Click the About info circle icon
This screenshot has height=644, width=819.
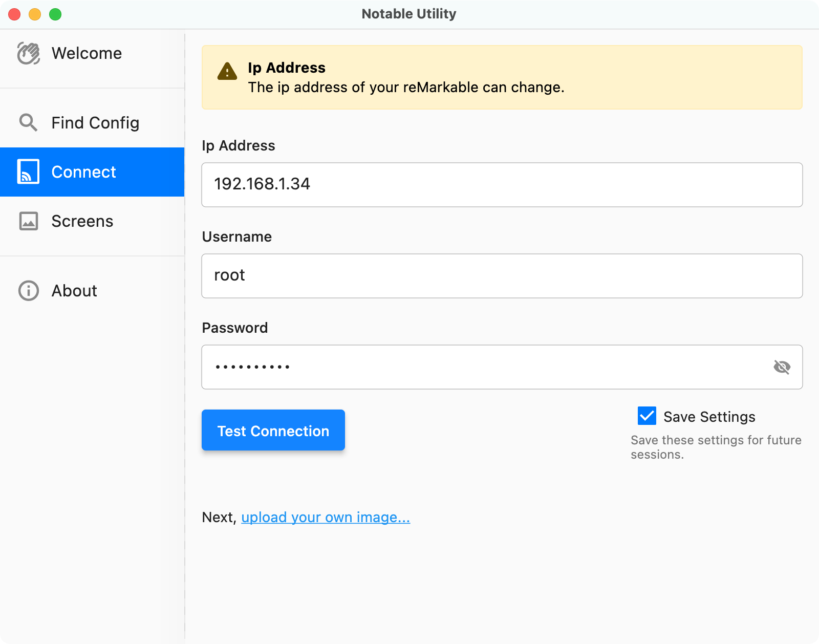click(x=28, y=291)
